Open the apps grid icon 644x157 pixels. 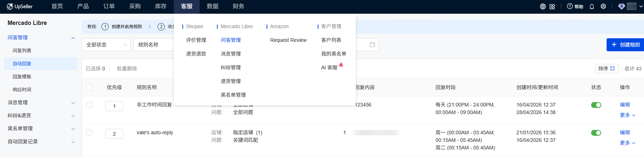(552, 6)
